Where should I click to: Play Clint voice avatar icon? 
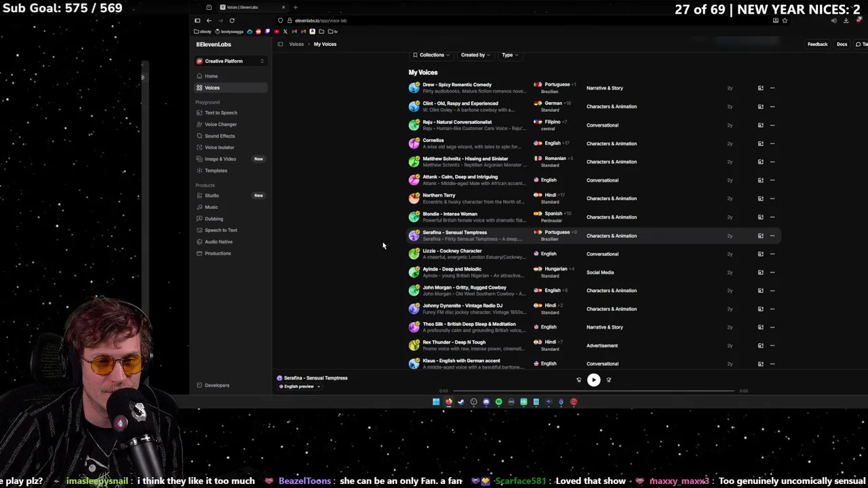tap(414, 106)
